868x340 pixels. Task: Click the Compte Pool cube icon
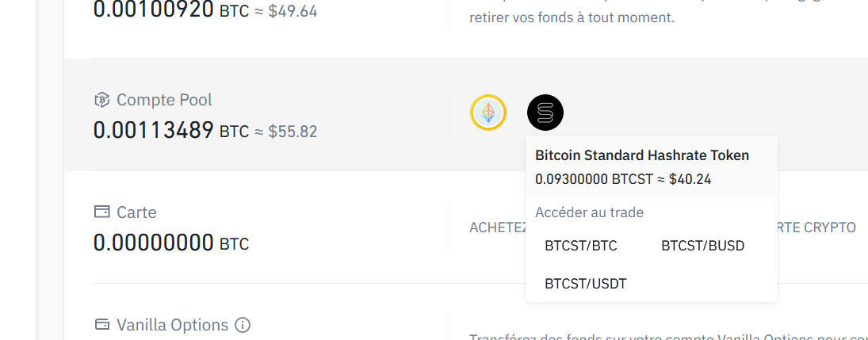click(x=101, y=100)
